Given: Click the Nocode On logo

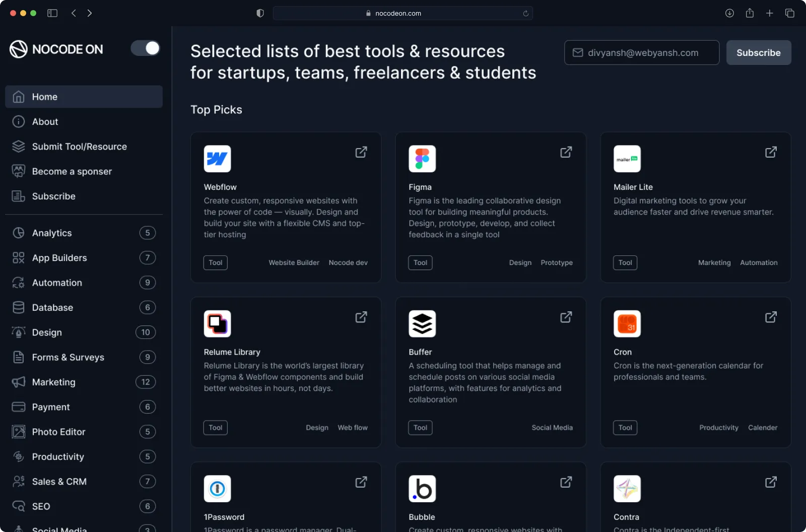Looking at the screenshot, I should (x=56, y=49).
